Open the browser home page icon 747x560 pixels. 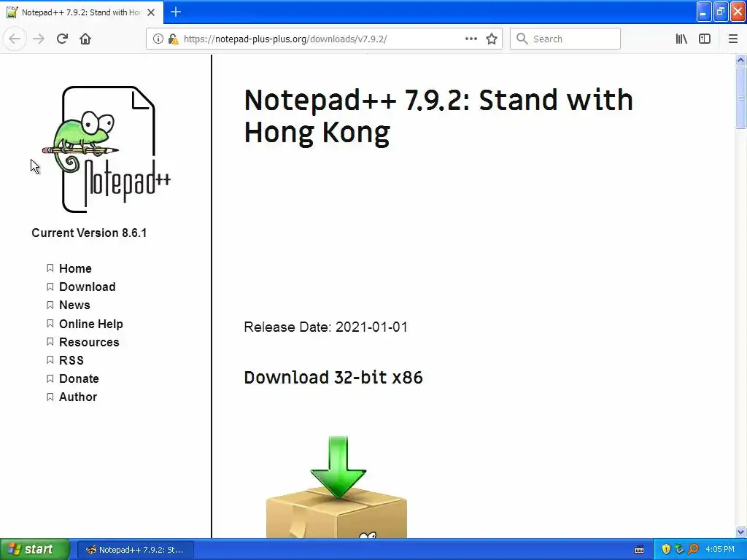click(x=85, y=39)
